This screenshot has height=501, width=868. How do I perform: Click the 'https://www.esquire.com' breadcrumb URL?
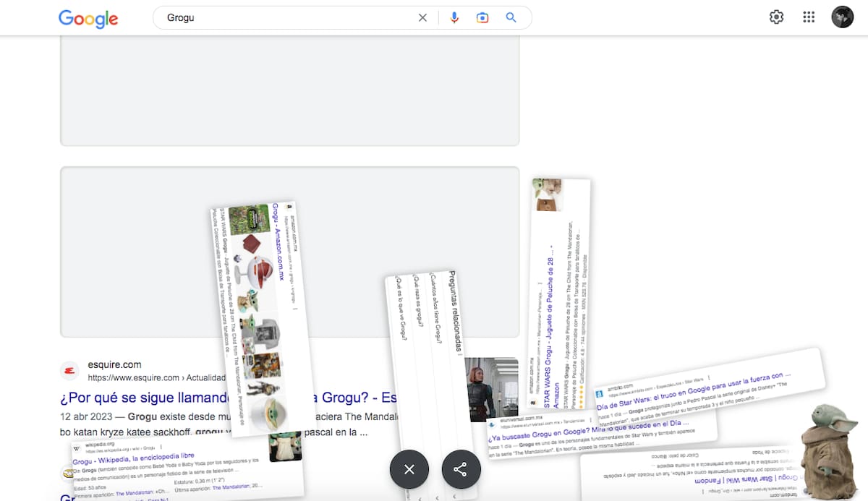coord(134,377)
